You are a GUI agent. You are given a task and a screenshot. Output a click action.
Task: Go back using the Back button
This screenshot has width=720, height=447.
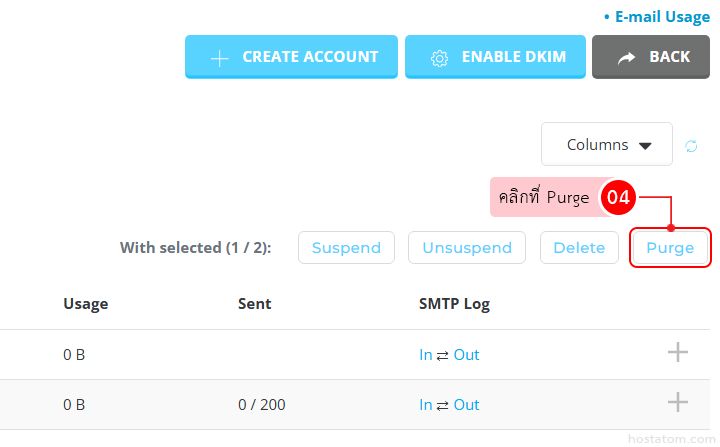click(x=651, y=57)
